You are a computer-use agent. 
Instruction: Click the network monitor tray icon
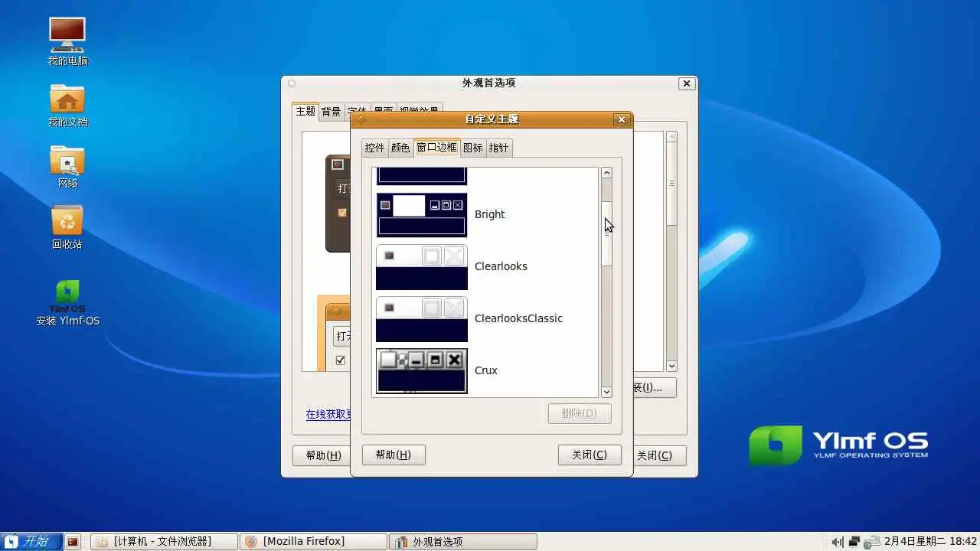coord(854,542)
